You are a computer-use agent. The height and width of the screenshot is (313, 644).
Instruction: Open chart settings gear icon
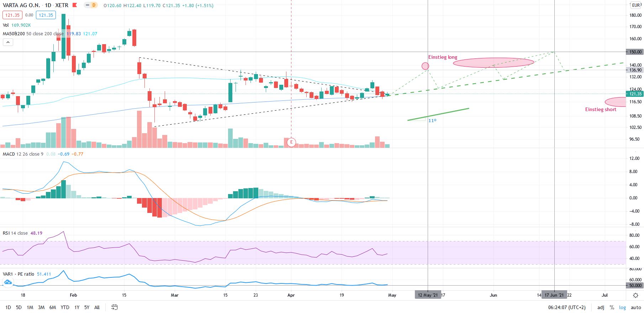(x=635, y=295)
